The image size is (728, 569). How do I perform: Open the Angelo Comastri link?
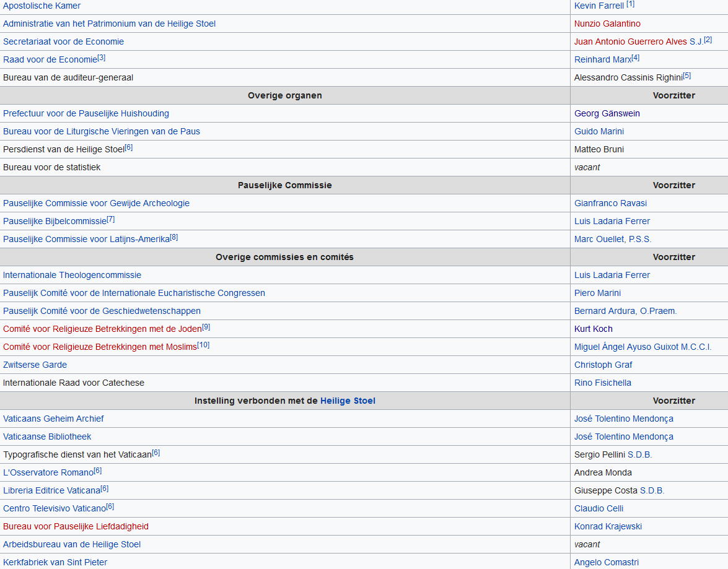tap(607, 563)
